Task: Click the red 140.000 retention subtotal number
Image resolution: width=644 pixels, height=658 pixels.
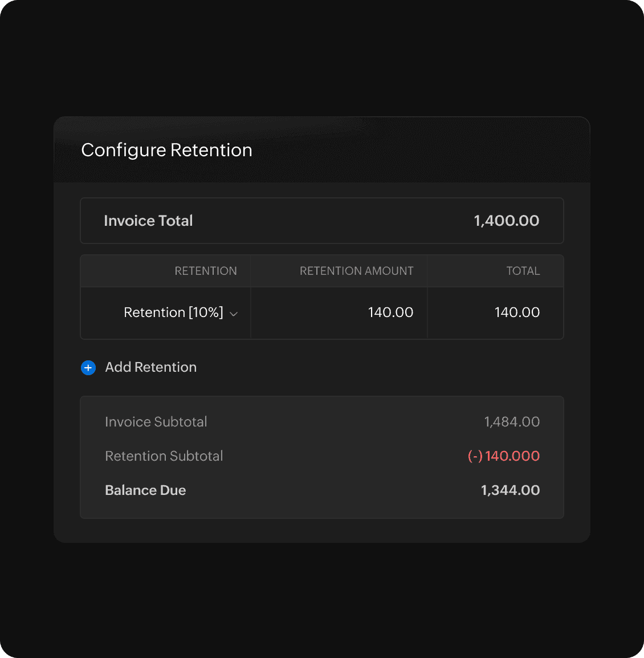Action: (x=512, y=456)
